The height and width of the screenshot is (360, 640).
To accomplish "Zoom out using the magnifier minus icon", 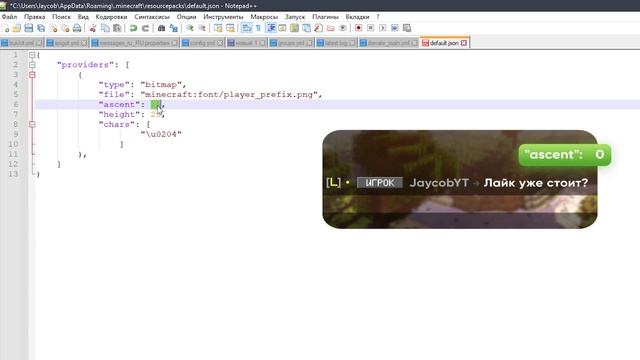I will [x=202, y=28].
